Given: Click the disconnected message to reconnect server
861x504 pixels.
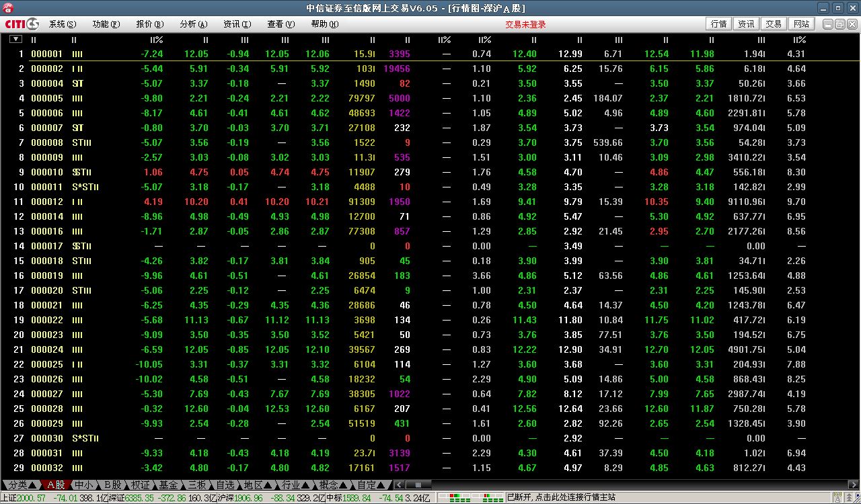Looking at the screenshot, I should click(561, 498).
